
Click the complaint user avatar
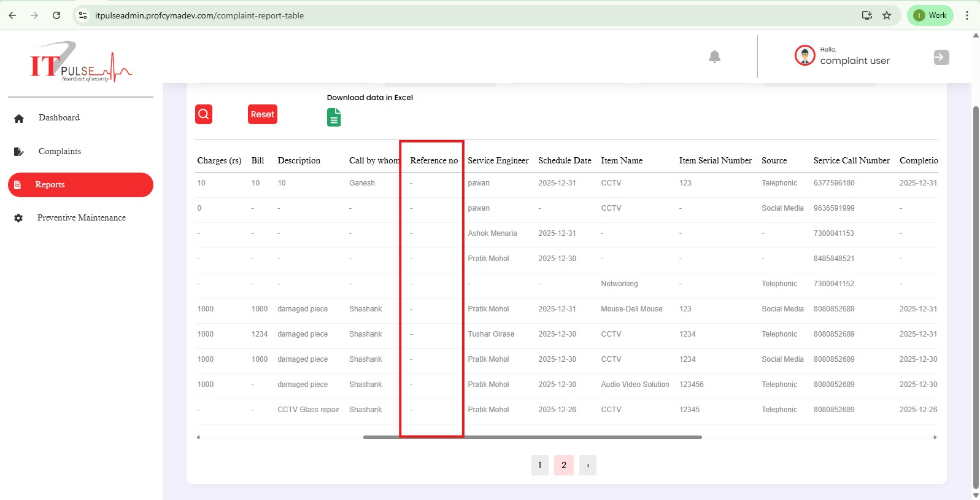pos(804,56)
